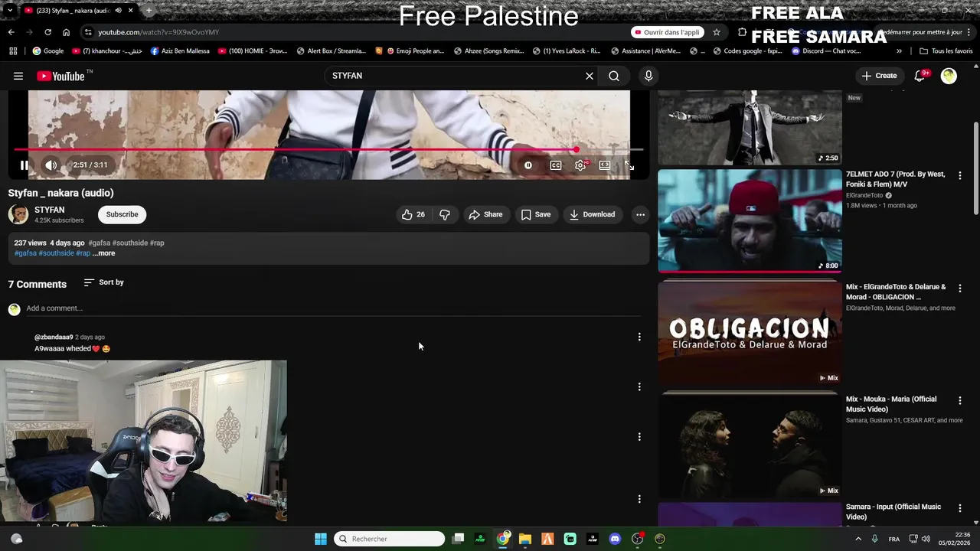Open menu for Mouka Maria mix
This screenshot has width=980, height=551.
tap(960, 401)
